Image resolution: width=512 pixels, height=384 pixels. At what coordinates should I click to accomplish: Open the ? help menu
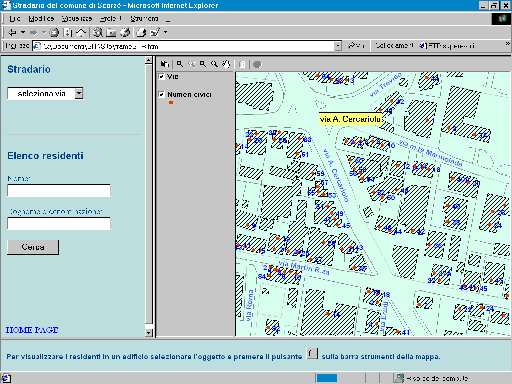point(168,19)
